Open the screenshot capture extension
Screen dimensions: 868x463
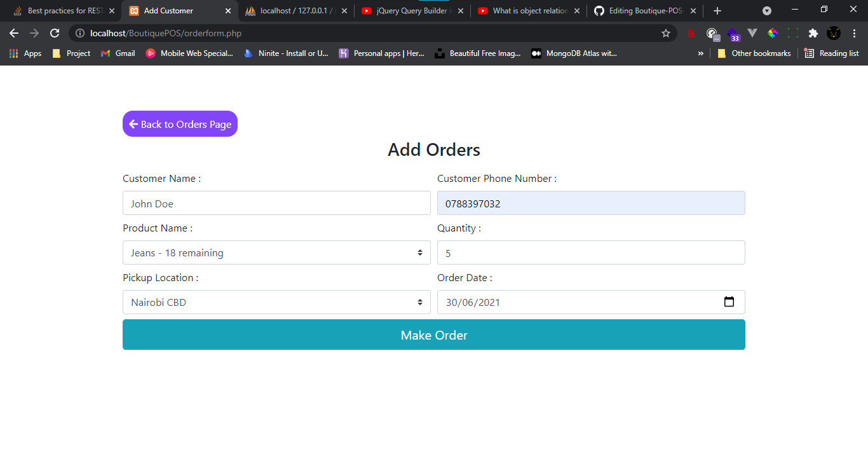792,33
